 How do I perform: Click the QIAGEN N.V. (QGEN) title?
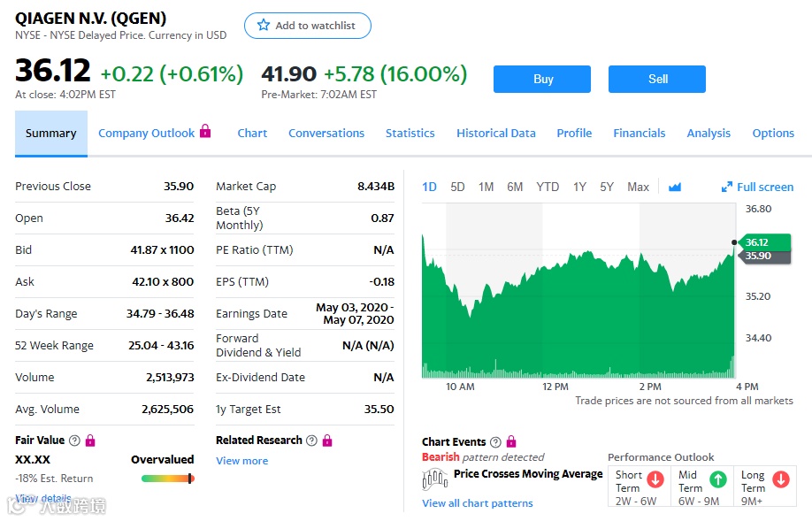[90, 19]
